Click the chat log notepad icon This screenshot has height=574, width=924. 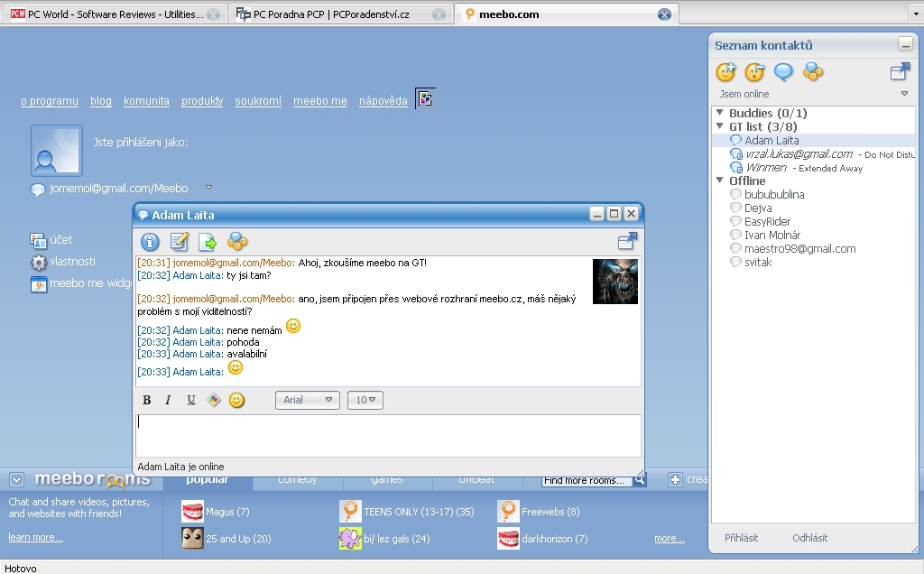tap(179, 242)
